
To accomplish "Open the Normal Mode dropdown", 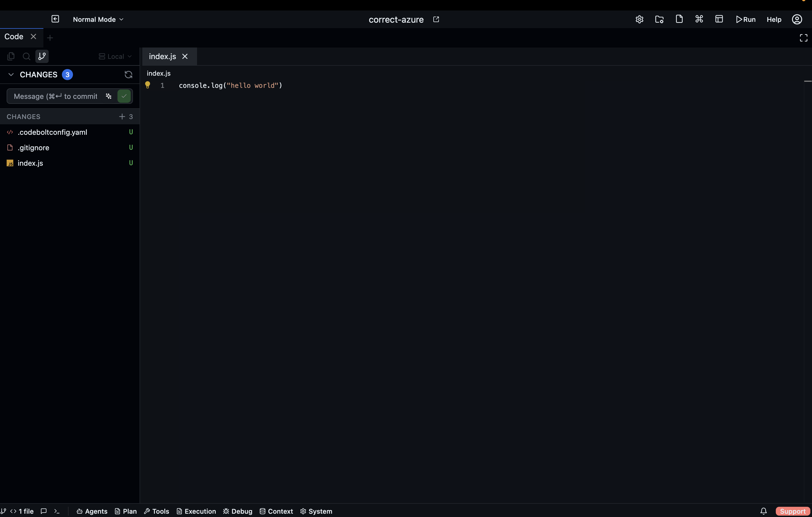I will tap(98, 19).
